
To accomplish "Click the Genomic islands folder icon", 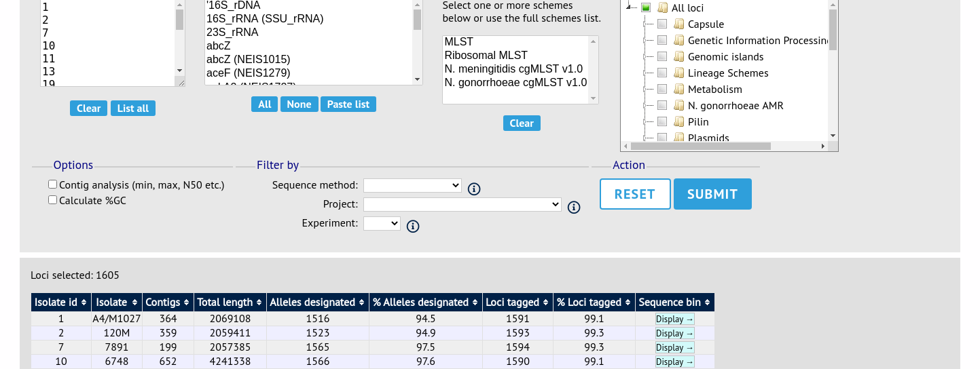I will pyautogui.click(x=679, y=57).
